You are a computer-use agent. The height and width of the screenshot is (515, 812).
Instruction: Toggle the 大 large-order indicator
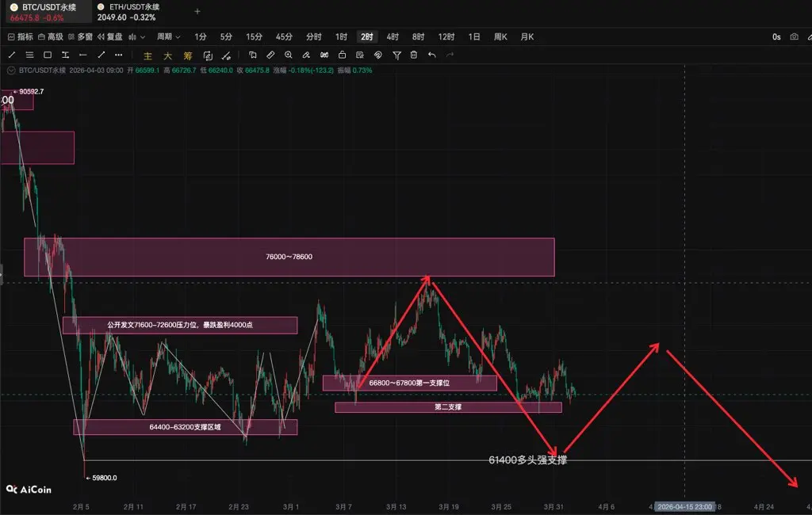click(168, 55)
